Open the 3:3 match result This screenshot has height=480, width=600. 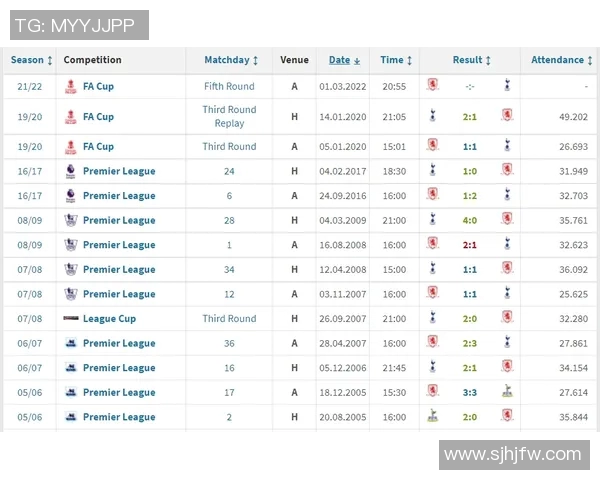pos(470,392)
